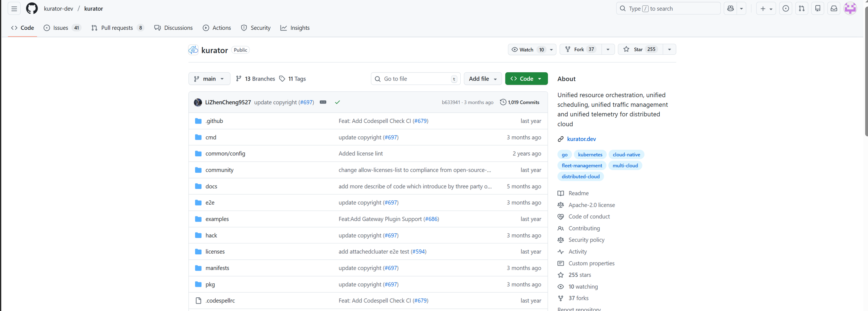868x311 pixels.
Task: Open pull request #697 in latest commit
Action: coord(306,102)
